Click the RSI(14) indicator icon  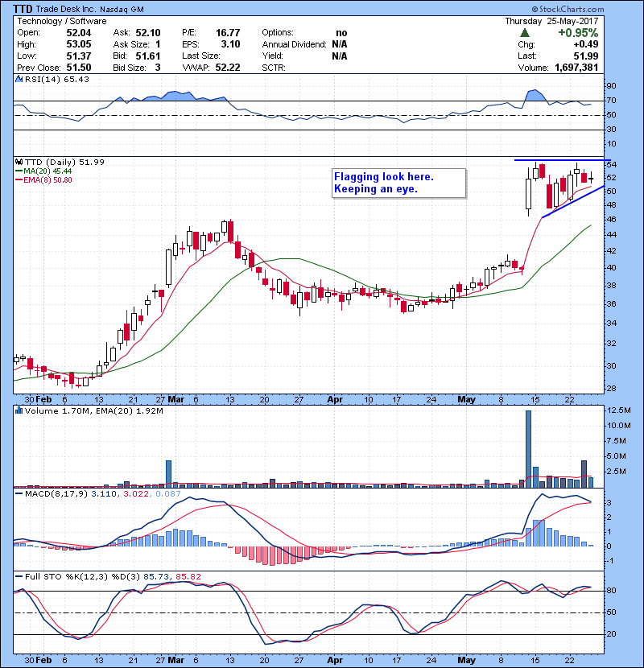tap(19, 79)
